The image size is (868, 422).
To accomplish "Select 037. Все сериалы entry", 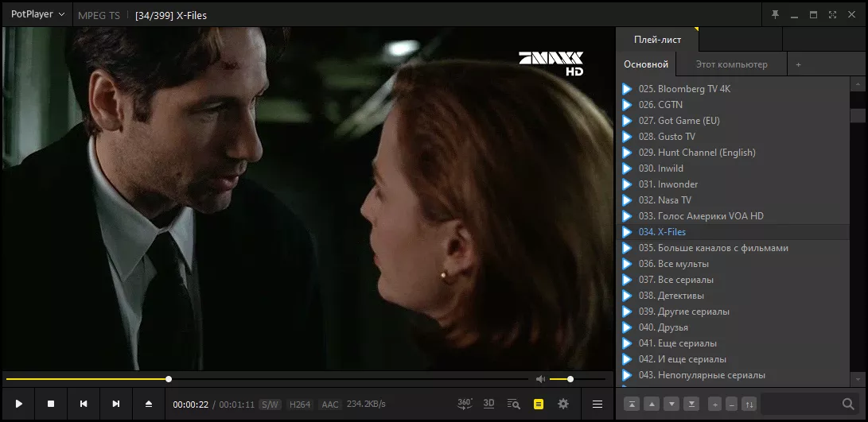I will pos(733,280).
